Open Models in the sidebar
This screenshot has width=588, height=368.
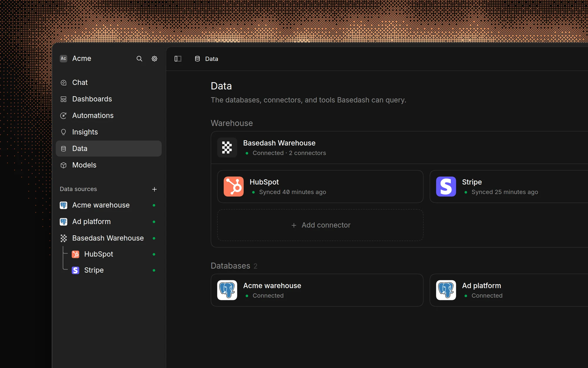coord(108,165)
